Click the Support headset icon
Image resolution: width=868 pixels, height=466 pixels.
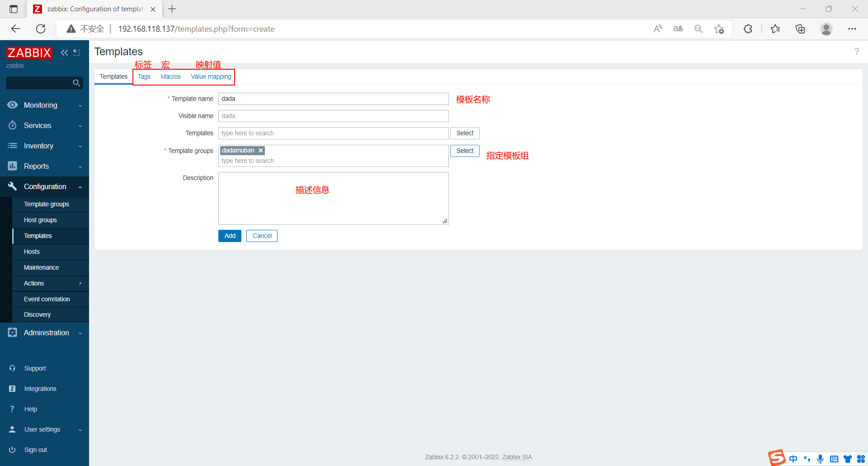click(12, 368)
